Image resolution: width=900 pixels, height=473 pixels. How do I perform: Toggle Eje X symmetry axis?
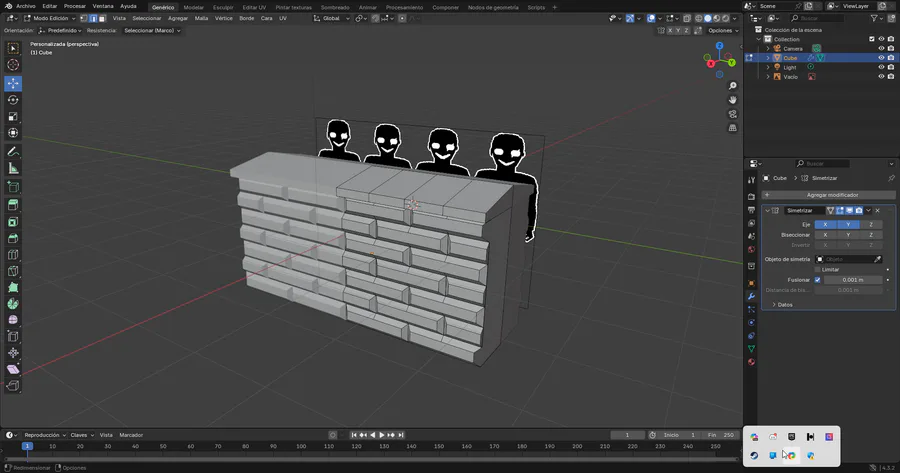[825, 224]
